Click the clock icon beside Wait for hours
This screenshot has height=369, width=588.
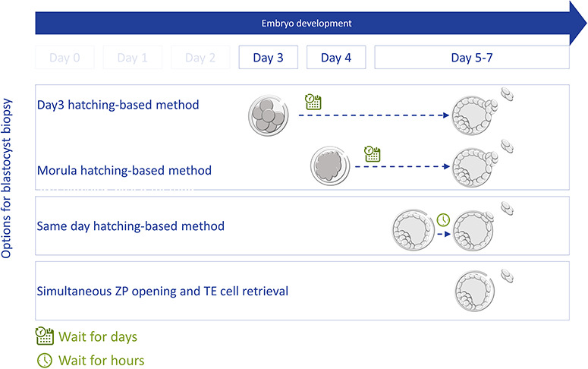coord(45,361)
